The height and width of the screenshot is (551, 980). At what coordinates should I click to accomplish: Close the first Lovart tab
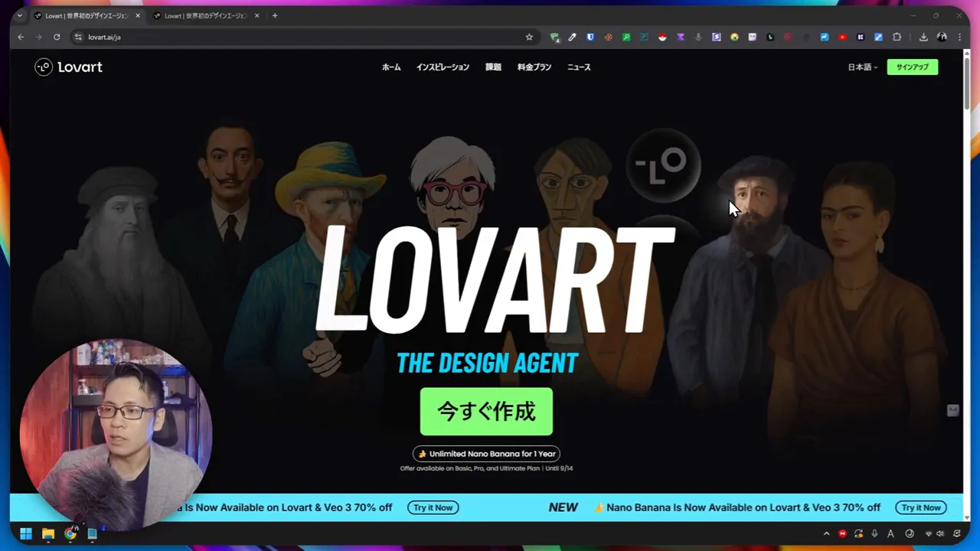pos(138,15)
